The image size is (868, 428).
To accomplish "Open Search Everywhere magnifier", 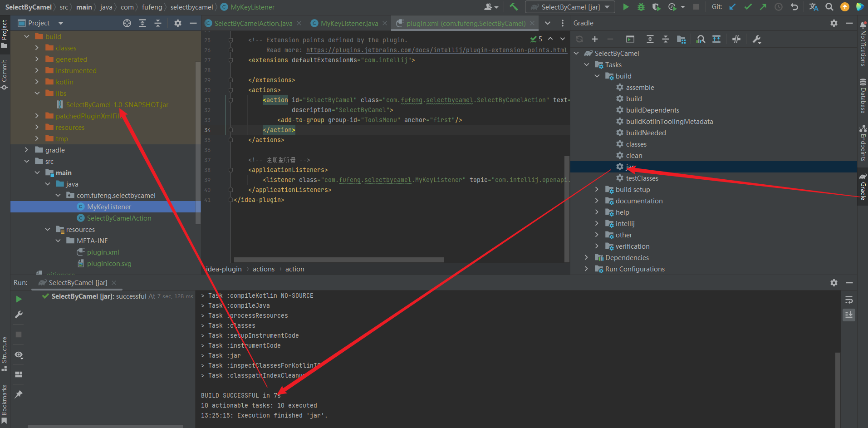I will [829, 7].
